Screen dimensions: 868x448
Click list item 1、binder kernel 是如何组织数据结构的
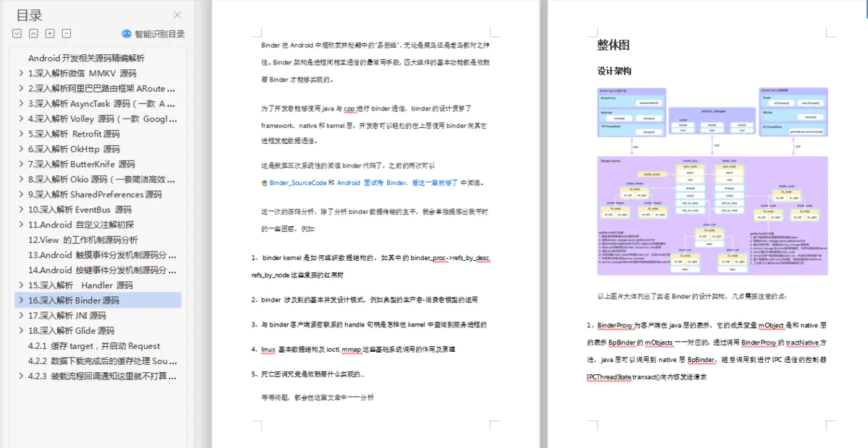(371, 266)
